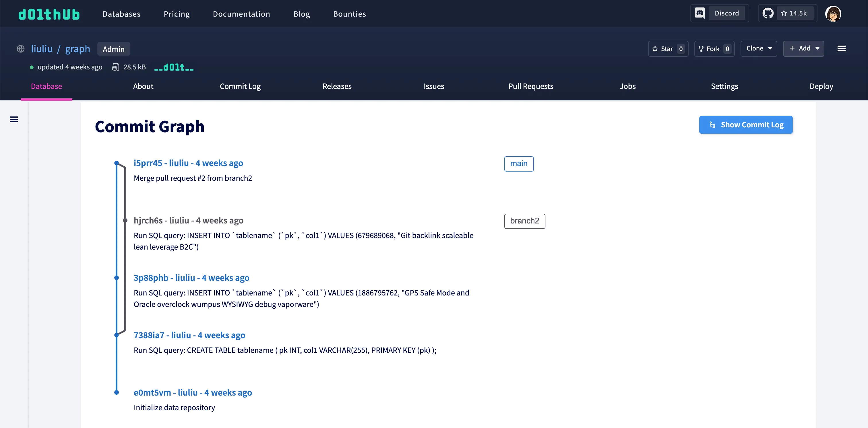The height and width of the screenshot is (428, 868).
Task: Expand the Clone dropdown
Action: pyautogui.click(x=758, y=48)
